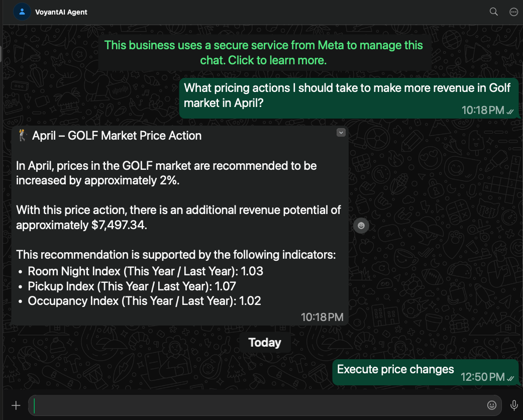Select the "Execute price changes" message bubble
The height and width of the screenshot is (420, 523).
tap(395, 370)
